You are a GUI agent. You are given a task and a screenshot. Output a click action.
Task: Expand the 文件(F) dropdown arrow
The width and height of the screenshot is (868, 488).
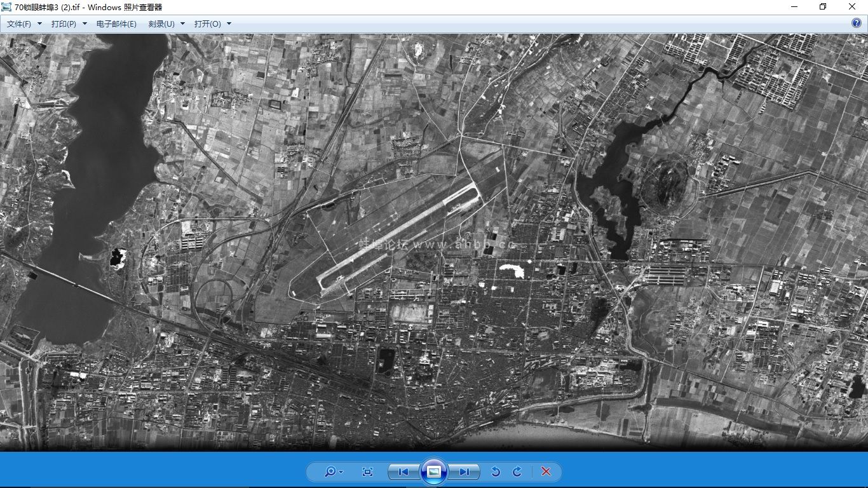39,24
